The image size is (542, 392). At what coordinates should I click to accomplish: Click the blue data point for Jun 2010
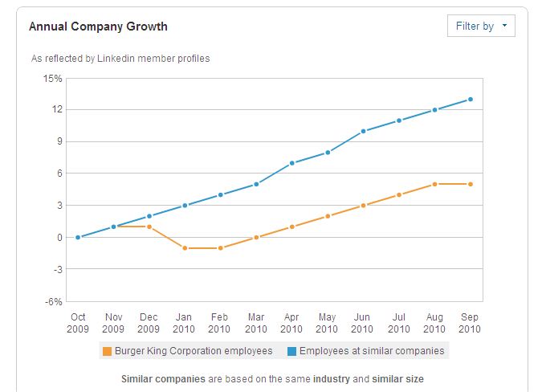(363, 132)
